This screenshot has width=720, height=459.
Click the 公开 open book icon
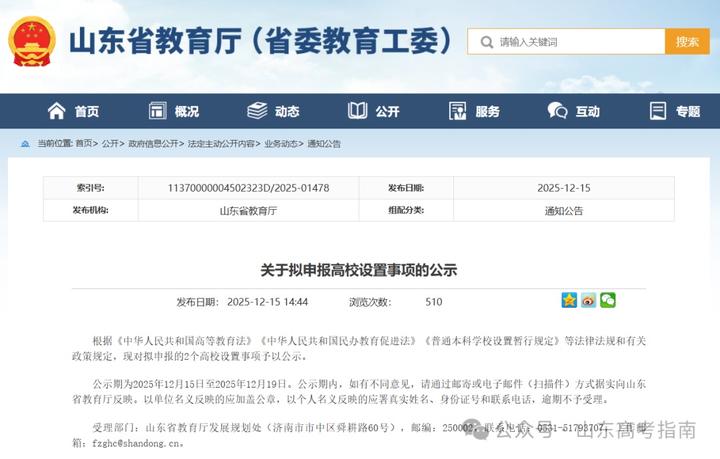[x=357, y=111]
